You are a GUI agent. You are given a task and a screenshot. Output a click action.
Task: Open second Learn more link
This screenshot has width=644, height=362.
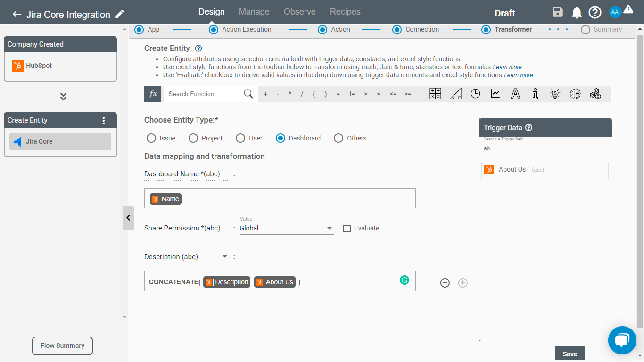click(x=519, y=75)
